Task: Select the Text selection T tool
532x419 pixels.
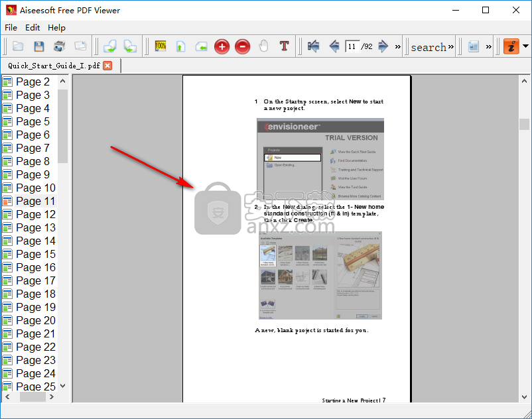Action: click(285, 46)
